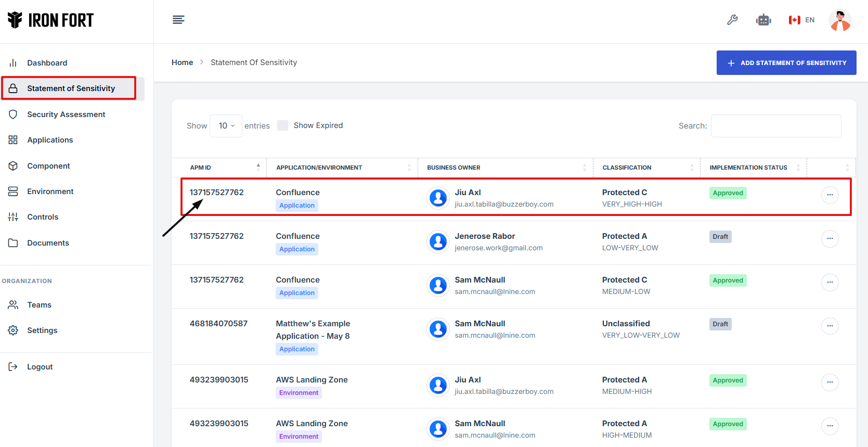Image resolution: width=868 pixels, height=447 pixels.
Task: Sort by Classification column header
Action: coord(627,168)
